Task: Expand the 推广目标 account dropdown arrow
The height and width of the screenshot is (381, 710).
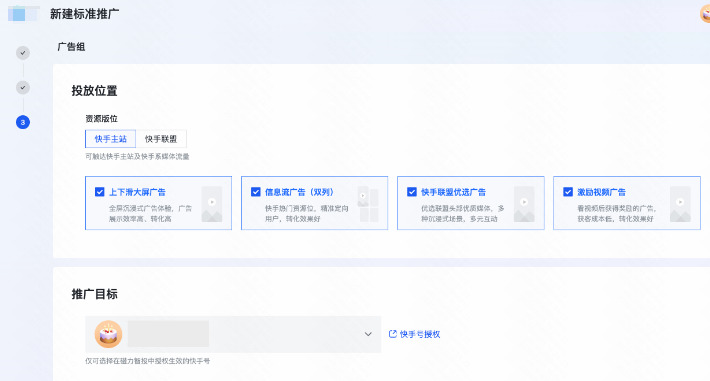Action: [x=368, y=334]
